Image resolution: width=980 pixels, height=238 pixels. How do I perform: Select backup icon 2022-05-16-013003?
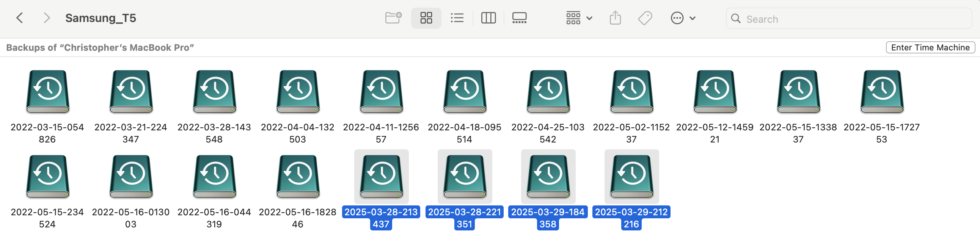(131, 177)
